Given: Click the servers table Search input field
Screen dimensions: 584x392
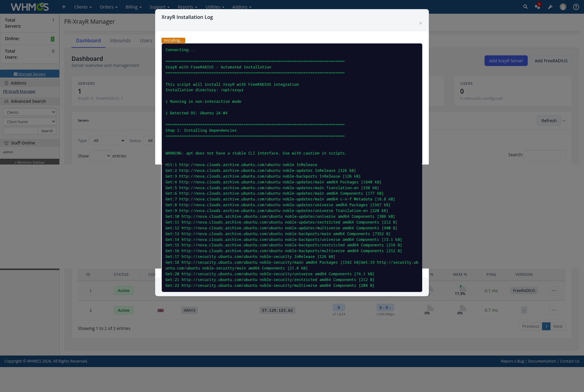Looking at the screenshot, I should [545, 156].
